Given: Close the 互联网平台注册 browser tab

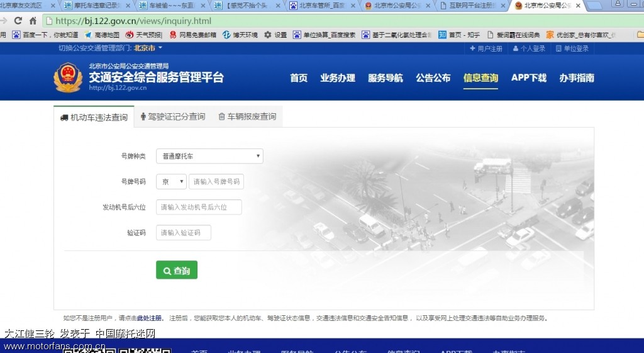Looking at the screenshot, I should click(x=502, y=6).
